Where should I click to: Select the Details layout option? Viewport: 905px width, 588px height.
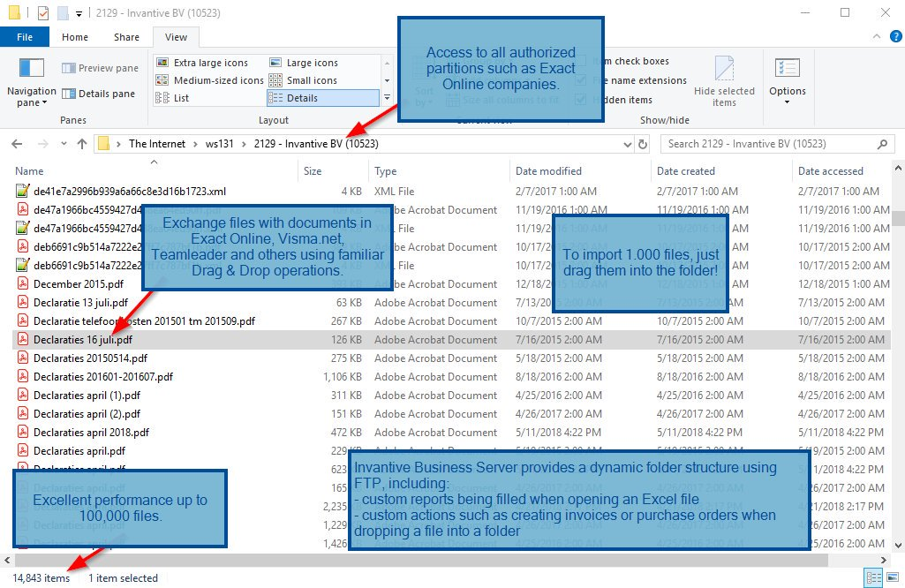click(323, 98)
